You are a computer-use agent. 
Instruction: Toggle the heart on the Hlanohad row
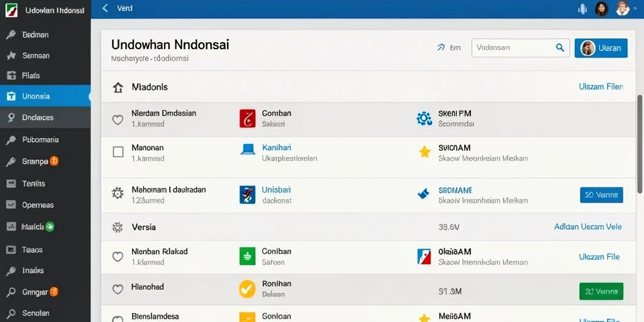(118, 289)
